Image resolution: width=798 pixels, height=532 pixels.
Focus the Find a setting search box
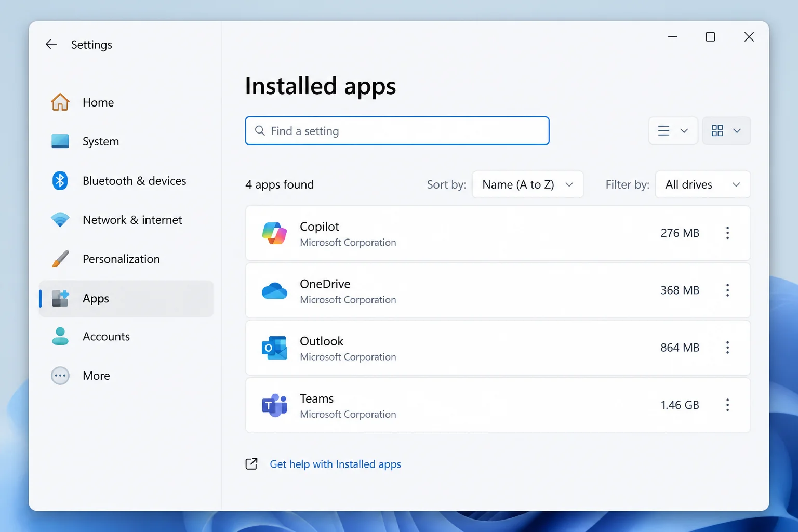pyautogui.click(x=397, y=131)
